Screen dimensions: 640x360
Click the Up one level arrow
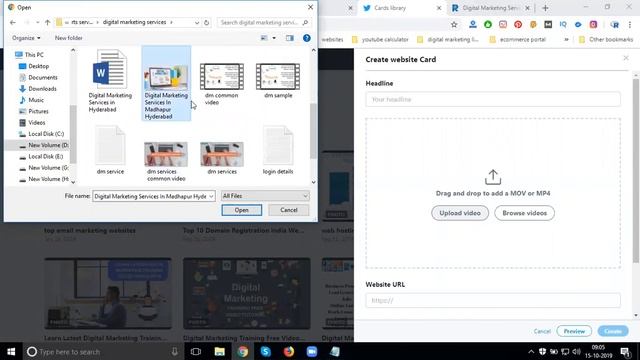click(47, 22)
